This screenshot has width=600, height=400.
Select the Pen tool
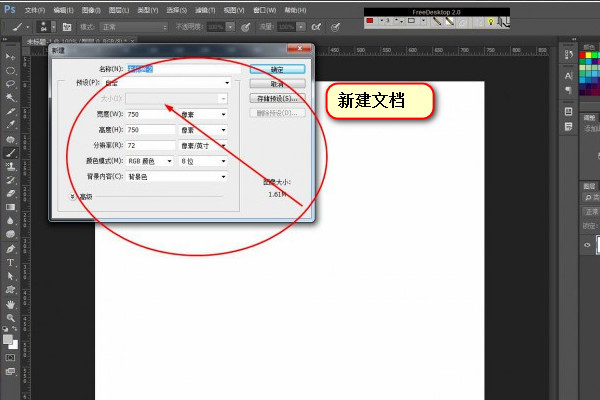pyautogui.click(x=10, y=249)
